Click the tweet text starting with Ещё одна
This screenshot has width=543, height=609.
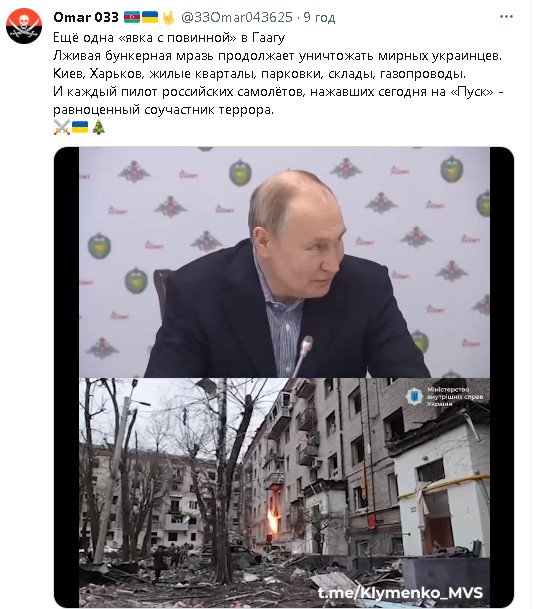(x=169, y=38)
